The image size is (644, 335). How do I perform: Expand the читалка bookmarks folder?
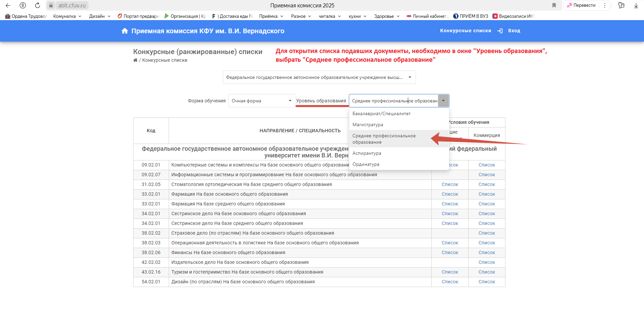(330, 16)
